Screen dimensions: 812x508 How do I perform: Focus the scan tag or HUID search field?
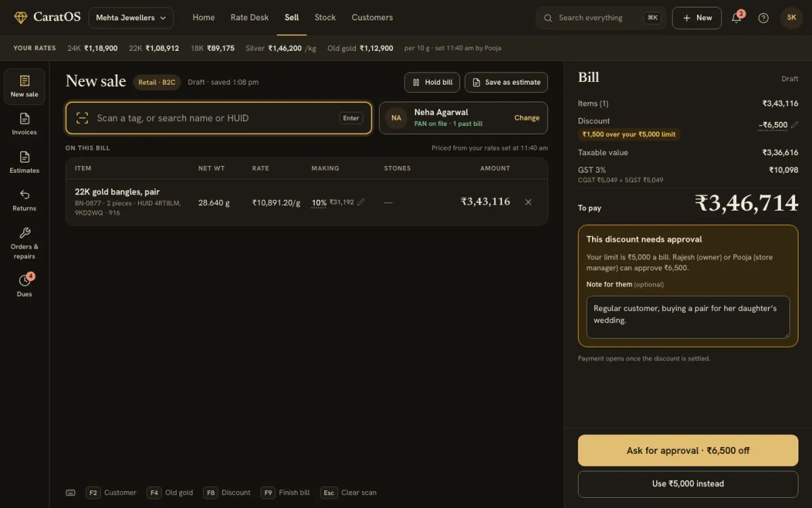coord(219,118)
